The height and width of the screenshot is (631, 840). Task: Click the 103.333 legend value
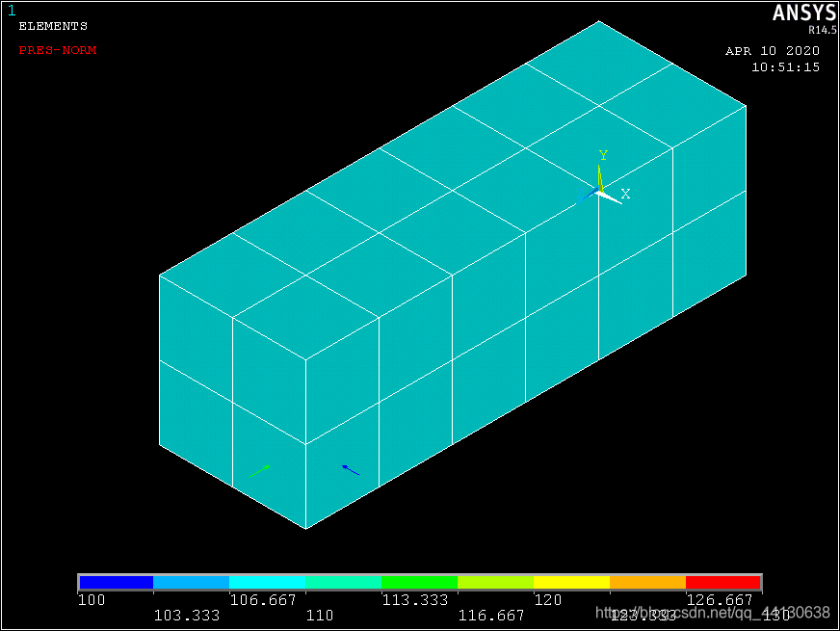coord(187,615)
